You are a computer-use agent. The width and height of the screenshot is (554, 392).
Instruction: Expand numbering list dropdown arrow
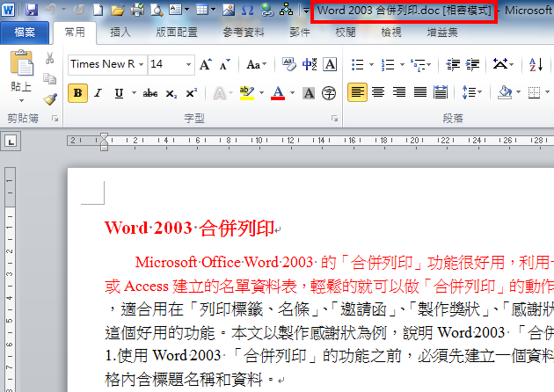[x=402, y=65]
